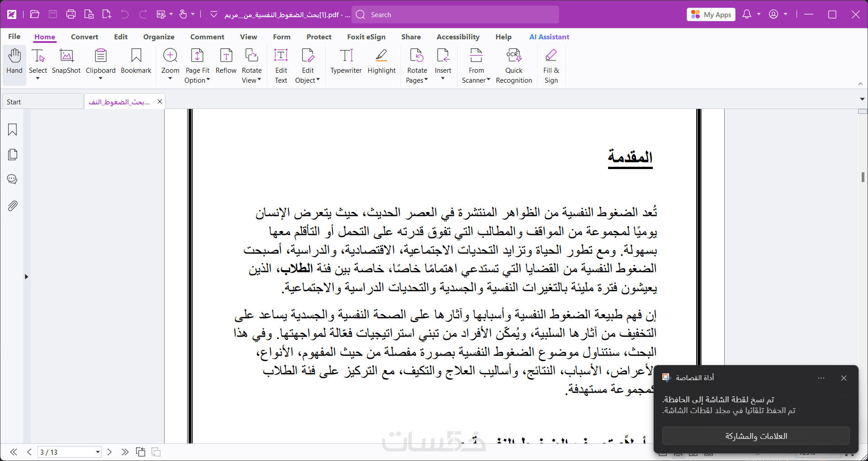Start the Edit Text tool

coord(281,66)
